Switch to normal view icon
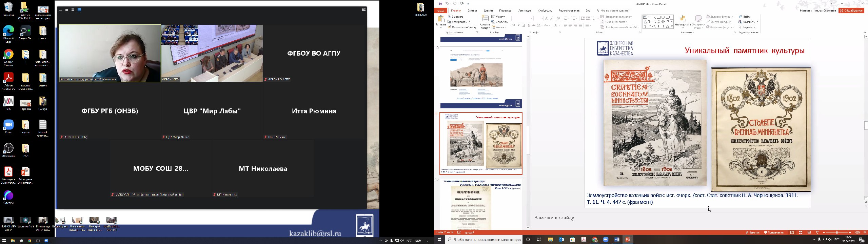This screenshot has height=244, width=868. (x=792, y=233)
